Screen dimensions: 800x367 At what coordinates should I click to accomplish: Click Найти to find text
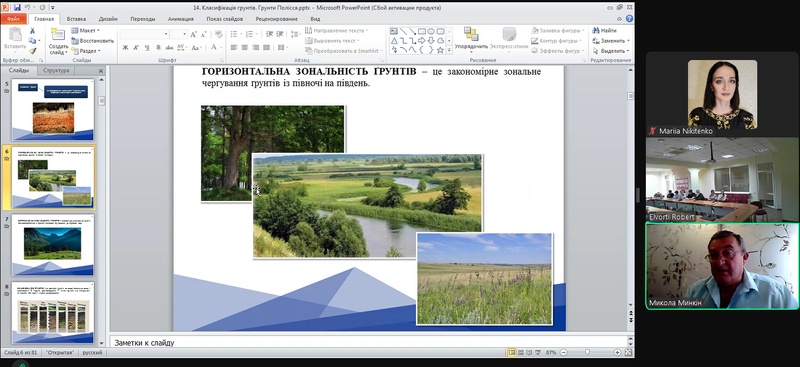[x=605, y=31]
